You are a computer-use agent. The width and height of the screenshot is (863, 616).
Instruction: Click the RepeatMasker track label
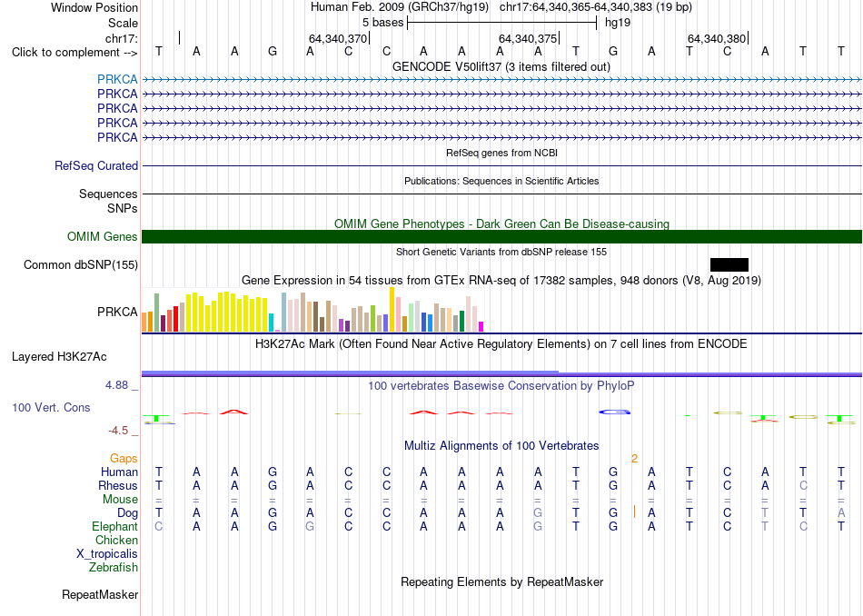pyautogui.click(x=100, y=594)
